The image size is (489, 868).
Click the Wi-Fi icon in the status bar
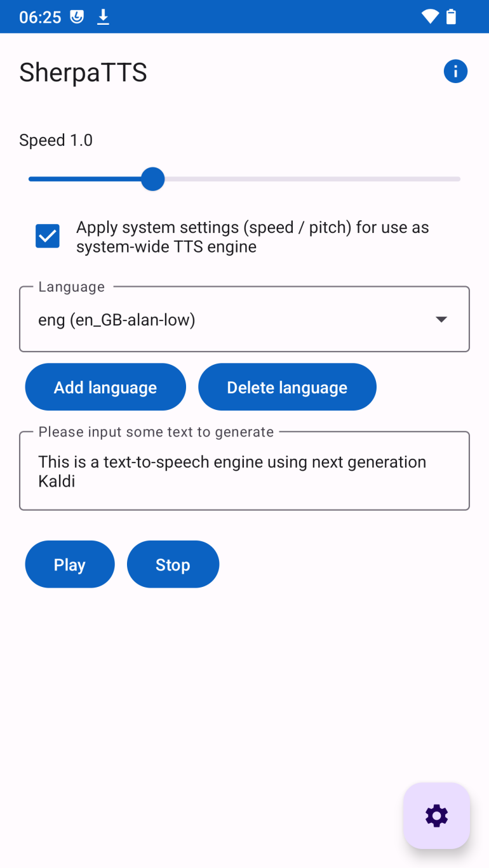pyautogui.click(x=429, y=16)
